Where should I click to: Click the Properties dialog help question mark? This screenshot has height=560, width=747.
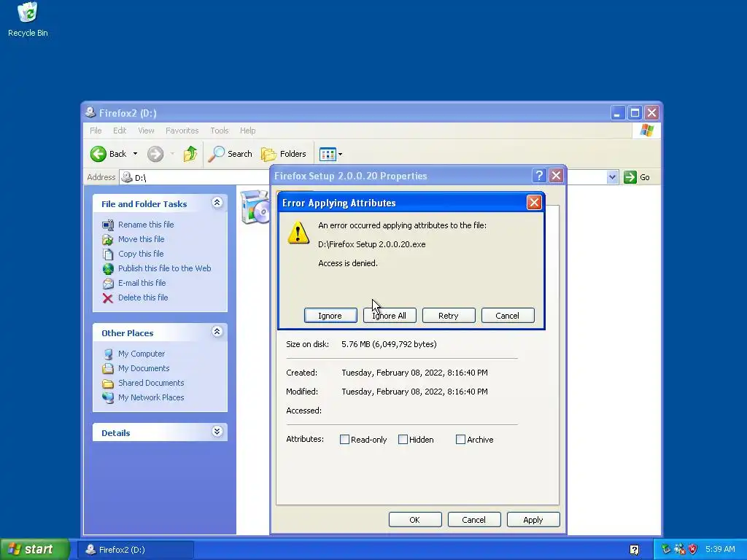point(539,176)
